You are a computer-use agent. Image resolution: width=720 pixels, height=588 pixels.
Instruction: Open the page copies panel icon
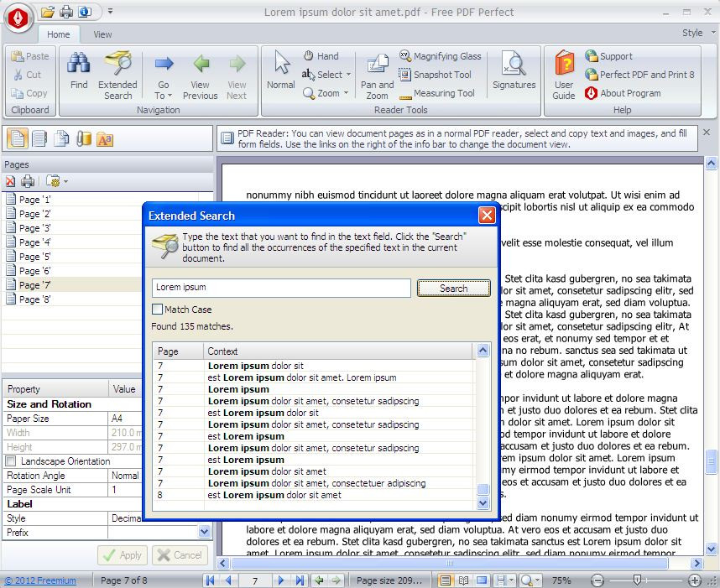click(x=61, y=138)
